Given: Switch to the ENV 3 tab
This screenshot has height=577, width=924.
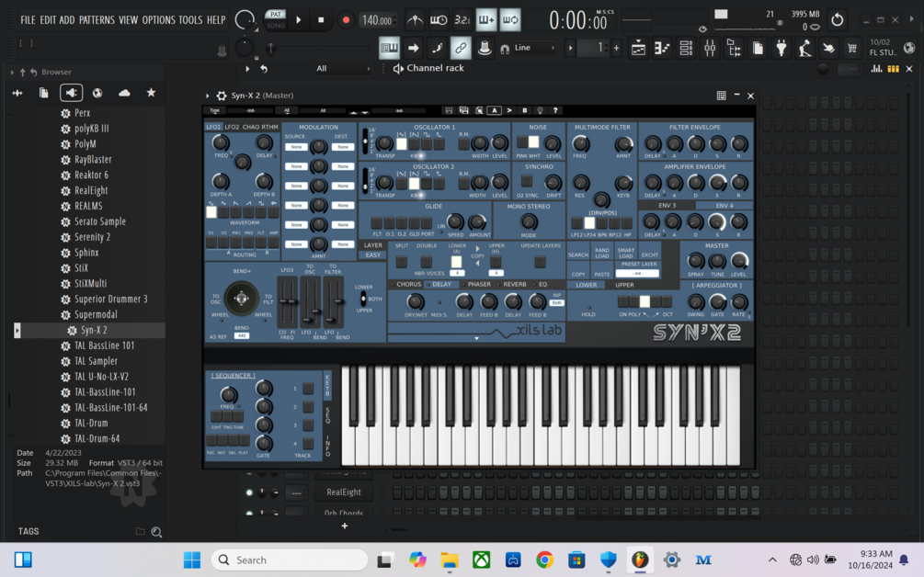Looking at the screenshot, I should [667, 206].
